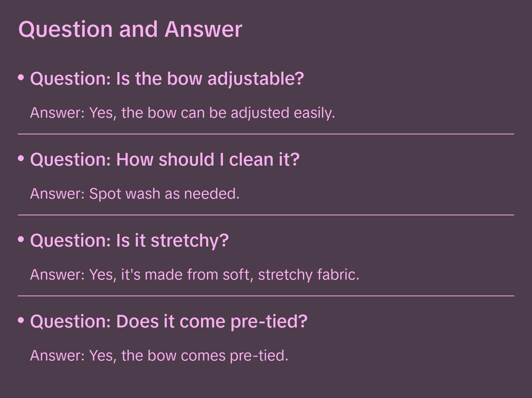
Task: Open the "How should I clean it?" question
Action: pos(165,160)
